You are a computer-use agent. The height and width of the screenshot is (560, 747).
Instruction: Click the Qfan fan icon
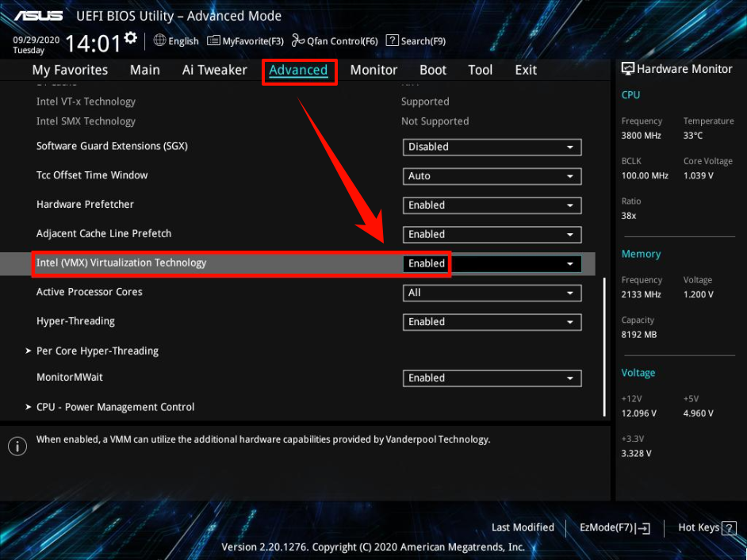tap(297, 40)
